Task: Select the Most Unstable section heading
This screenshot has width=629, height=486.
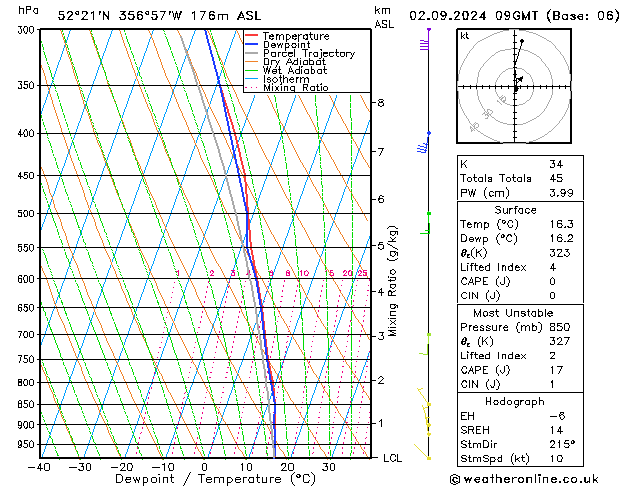Action: click(515, 313)
